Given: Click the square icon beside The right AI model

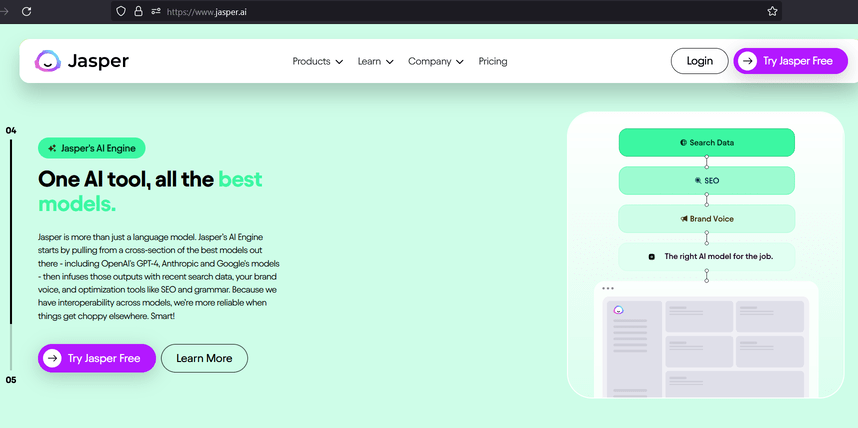Looking at the screenshot, I should pyautogui.click(x=651, y=256).
